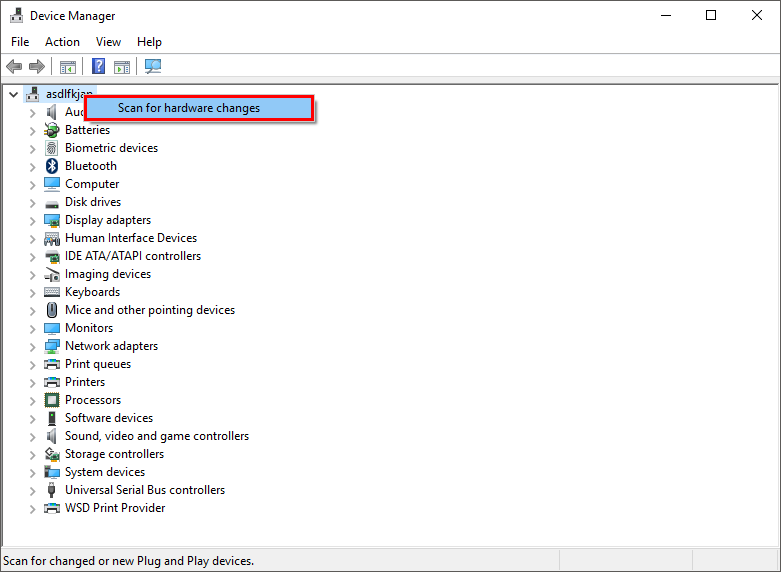The height and width of the screenshot is (572, 781).
Task: Click the Monitors category icon
Action: [x=52, y=328]
